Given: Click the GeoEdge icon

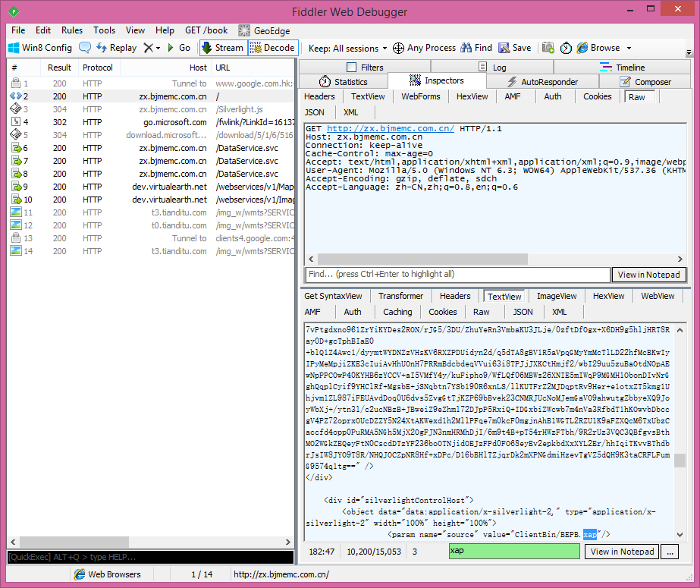Looking at the screenshot, I should (x=244, y=30).
